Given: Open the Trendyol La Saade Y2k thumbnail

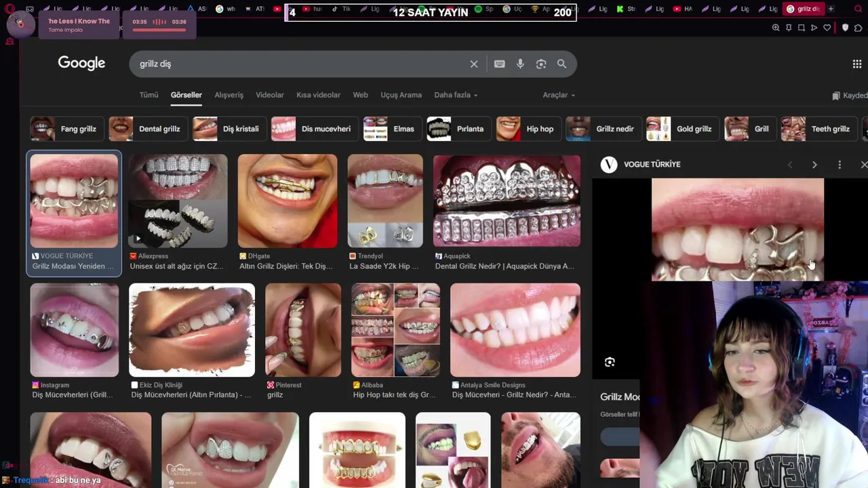Looking at the screenshot, I should point(385,201).
